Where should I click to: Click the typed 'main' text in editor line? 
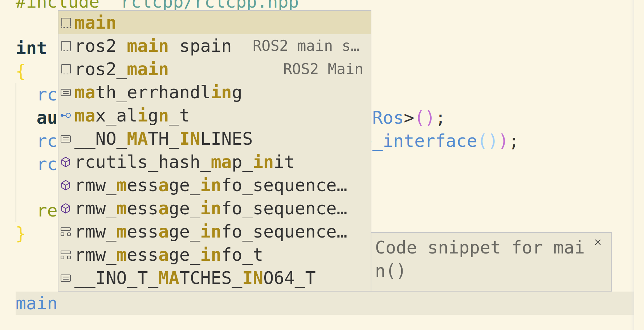(36, 304)
